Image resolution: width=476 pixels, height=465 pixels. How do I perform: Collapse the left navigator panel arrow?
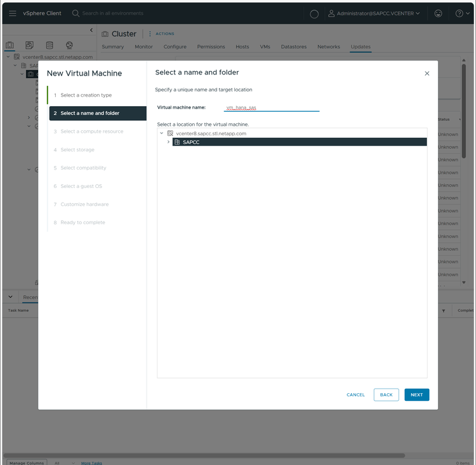pos(91,30)
